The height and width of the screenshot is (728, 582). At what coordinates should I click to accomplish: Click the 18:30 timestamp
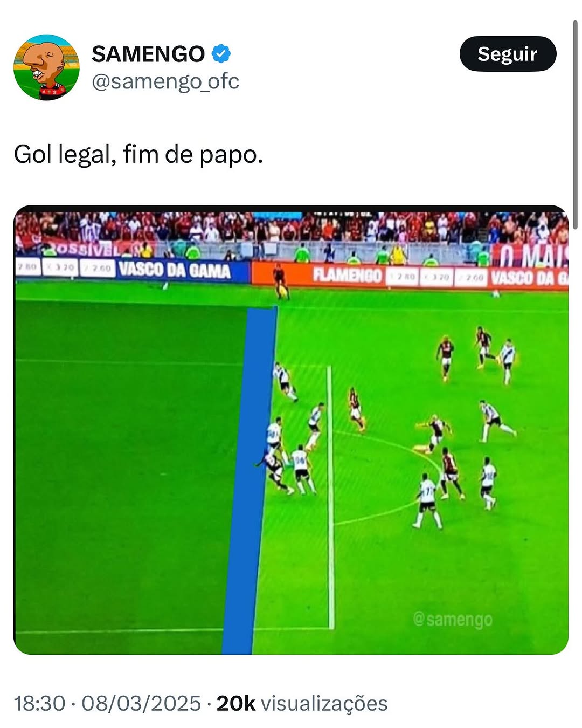pyautogui.click(x=39, y=704)
